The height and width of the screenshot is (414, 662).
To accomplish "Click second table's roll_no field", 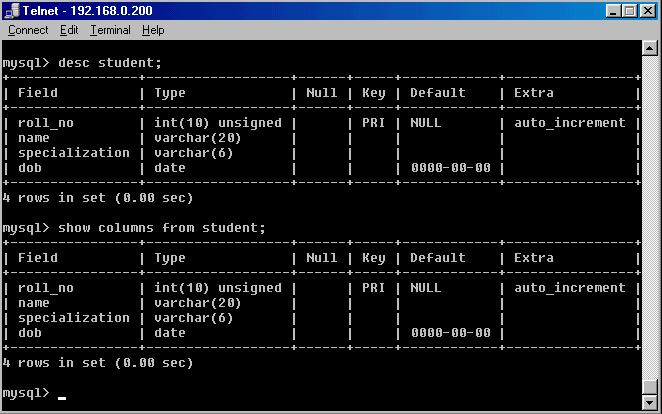I will [46, 288].
